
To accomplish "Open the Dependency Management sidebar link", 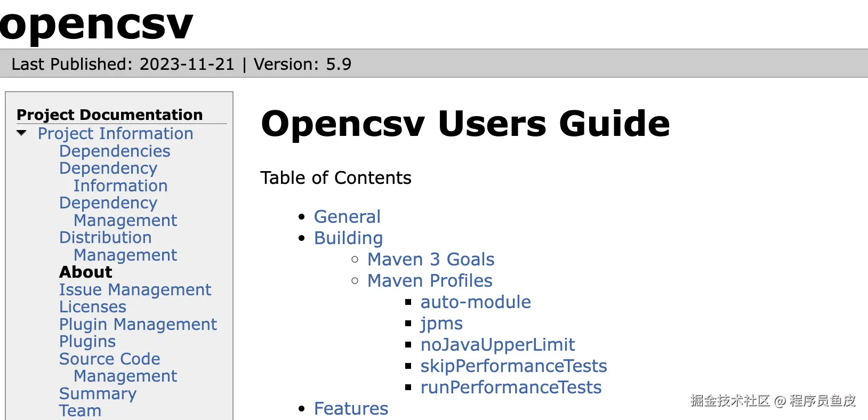I will [118, 212].
